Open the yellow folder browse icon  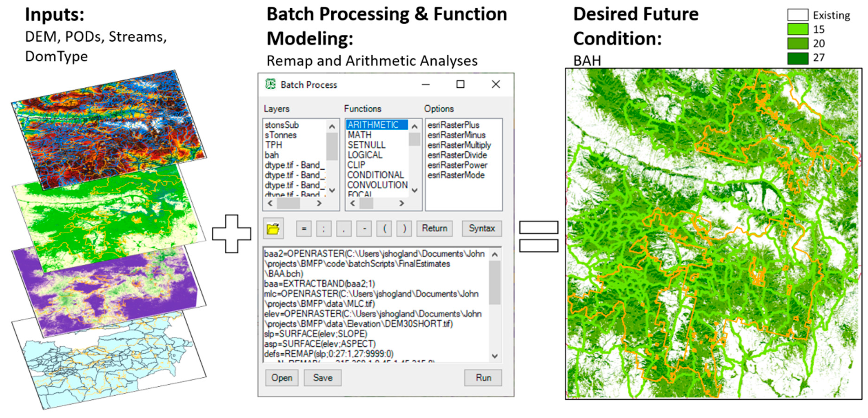pos(273,229)
